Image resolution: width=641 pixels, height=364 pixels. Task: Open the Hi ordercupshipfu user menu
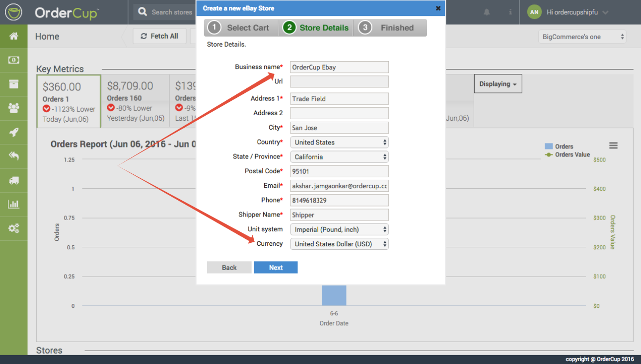(x=577, y=12)
